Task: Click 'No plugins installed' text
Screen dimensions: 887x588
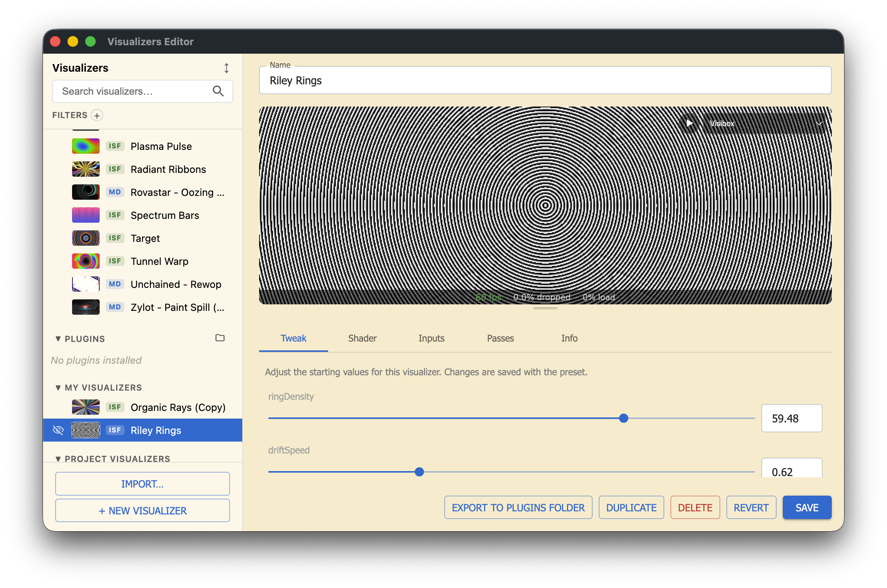Action: click(96, 360)
